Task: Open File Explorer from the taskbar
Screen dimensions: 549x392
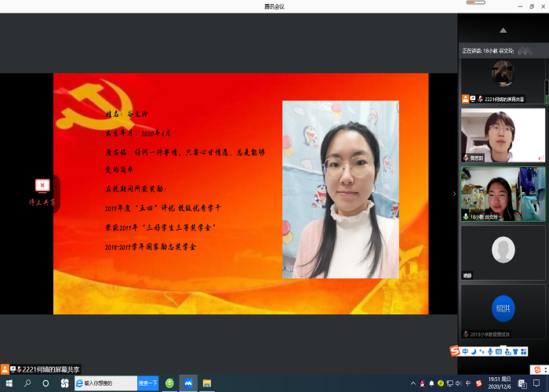Action: [207, 383]
